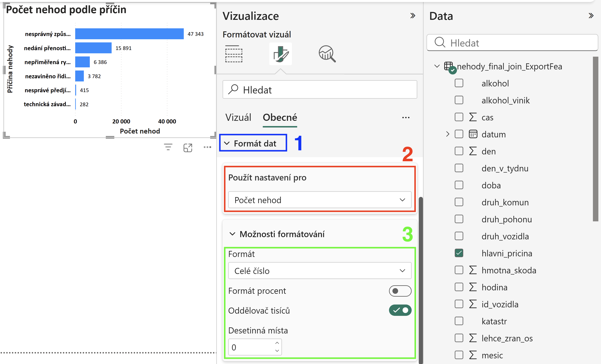Open format pane more options ellipsis
Screen dimensions: 601x364
tap(406, 118)
